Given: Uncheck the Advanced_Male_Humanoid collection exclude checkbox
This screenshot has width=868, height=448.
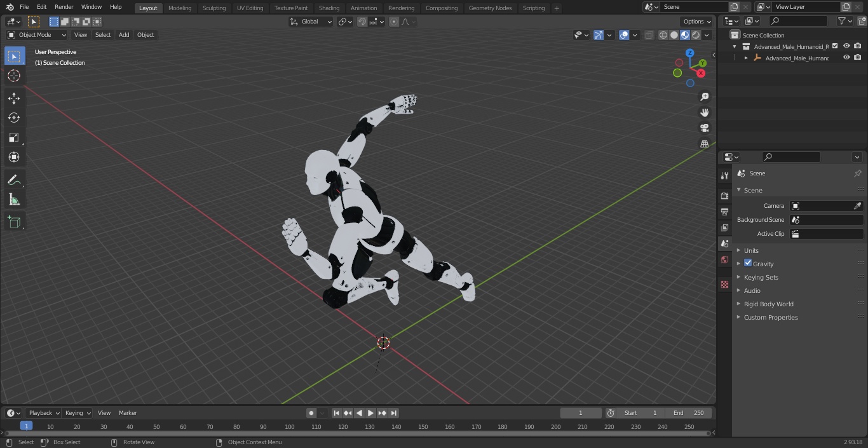Looking at the screenshot, I should (x=835, y=46).
